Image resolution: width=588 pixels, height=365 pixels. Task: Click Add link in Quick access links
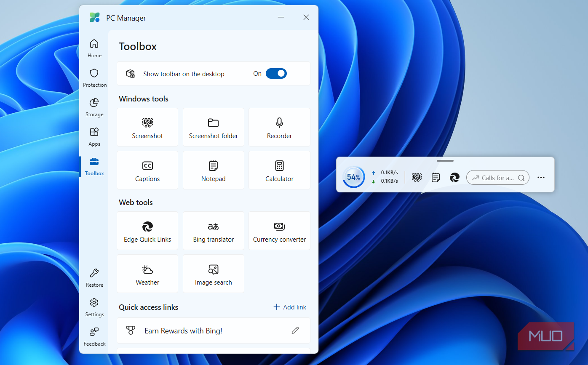click(x=290, y=307)
